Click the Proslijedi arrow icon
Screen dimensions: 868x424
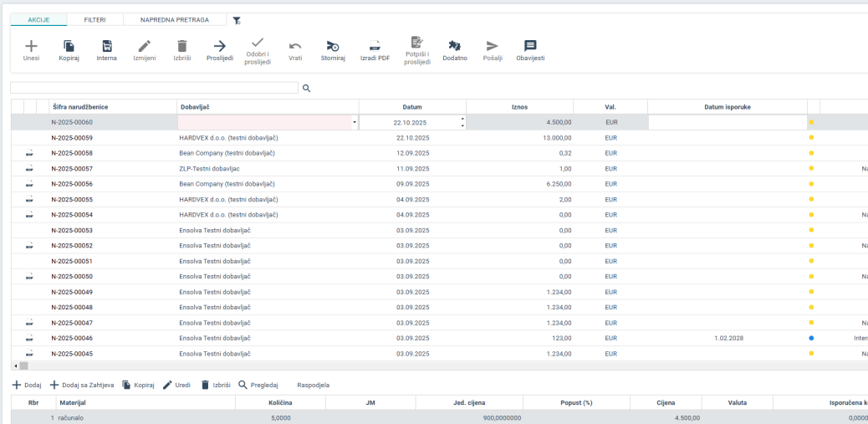pos(220,47)
